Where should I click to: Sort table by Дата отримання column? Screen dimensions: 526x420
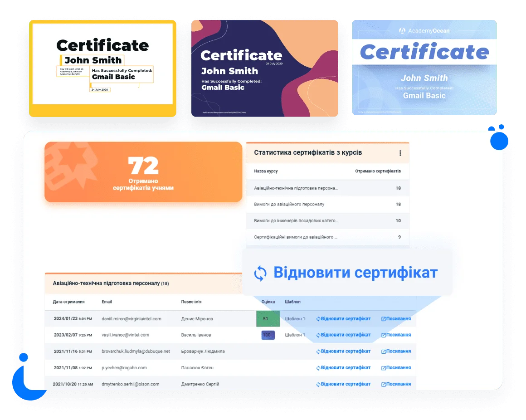tap(68, 302)
